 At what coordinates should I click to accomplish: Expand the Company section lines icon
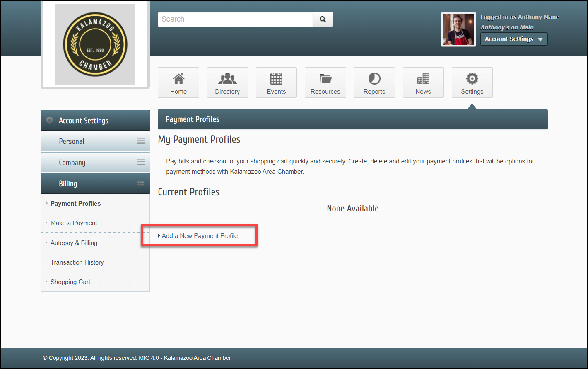[x=141, y=162]
